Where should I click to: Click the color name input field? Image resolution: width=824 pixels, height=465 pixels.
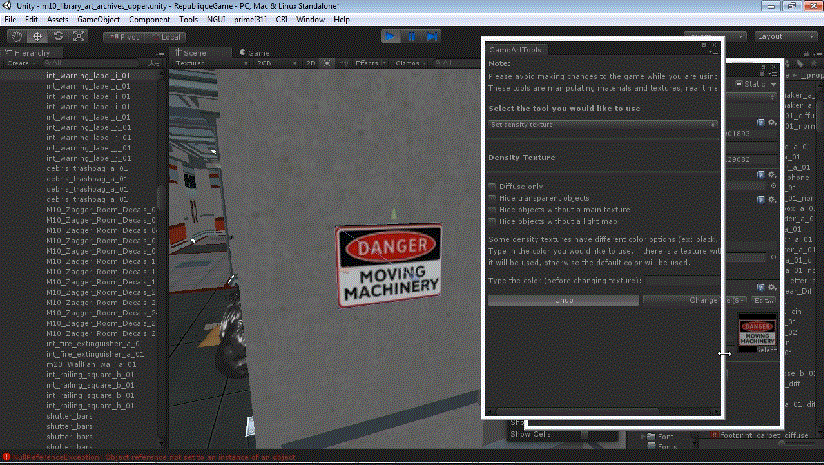[683, 281]
